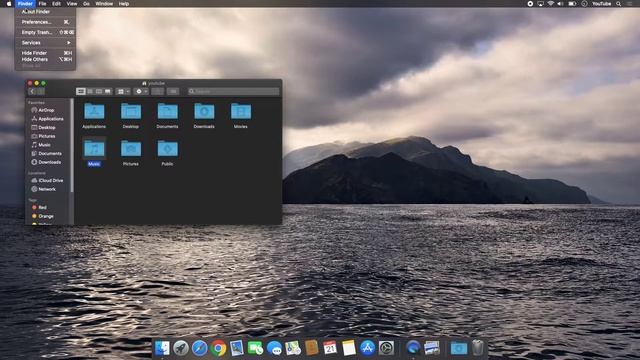This screenshot has width=640, height=360.
Task: Open Preview from the Dock
Action: pos(237,348)
